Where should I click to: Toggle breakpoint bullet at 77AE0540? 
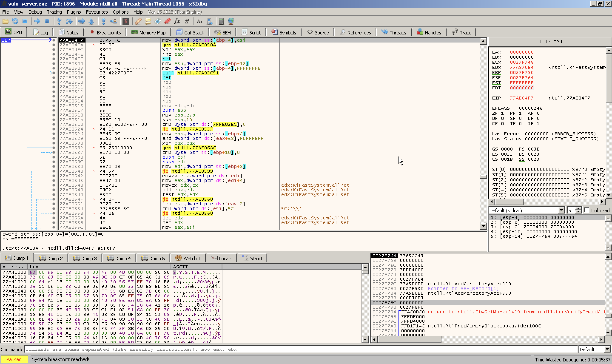tap(54, 171)
